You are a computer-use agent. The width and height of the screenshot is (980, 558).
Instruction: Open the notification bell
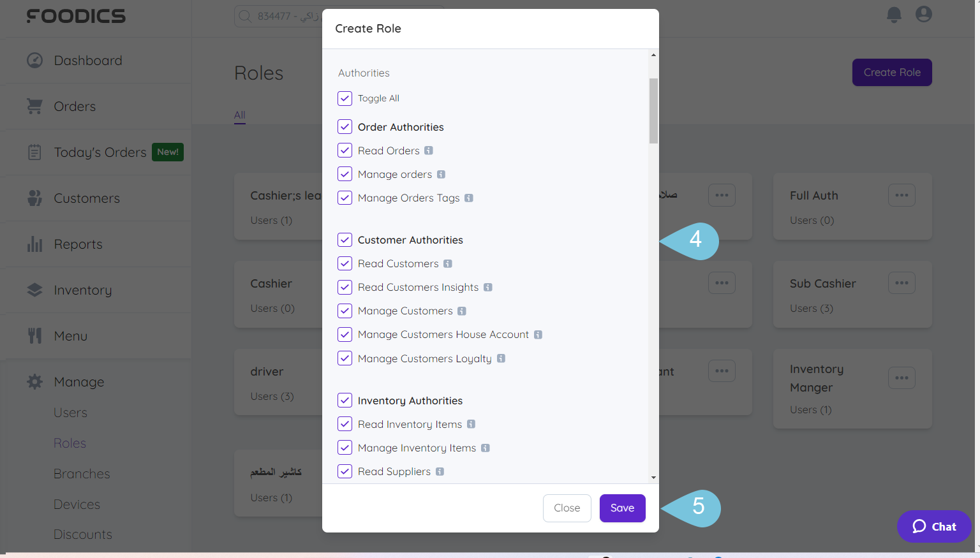(893, 15)
